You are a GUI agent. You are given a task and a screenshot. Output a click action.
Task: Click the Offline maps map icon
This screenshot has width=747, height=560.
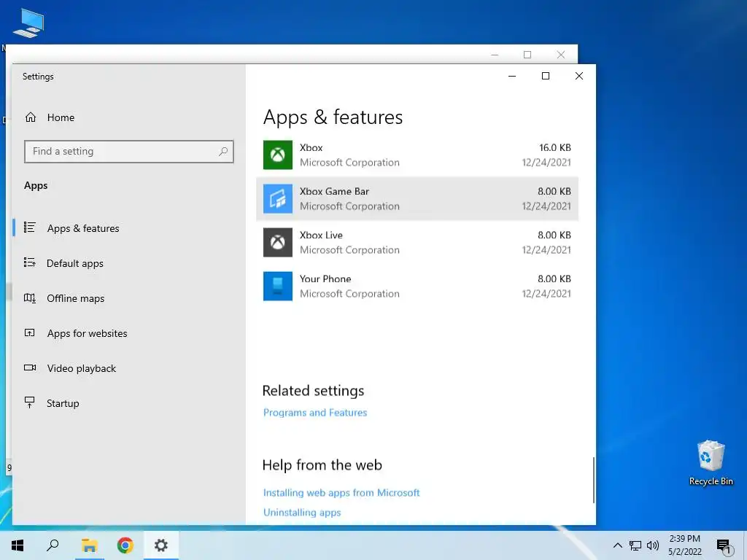(29, 298)
